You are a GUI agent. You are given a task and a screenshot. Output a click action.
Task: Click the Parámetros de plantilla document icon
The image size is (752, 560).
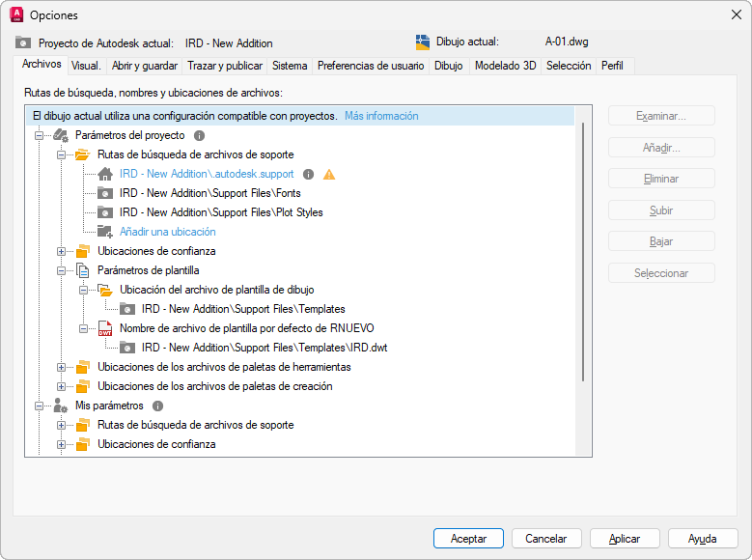coord(82,270)
